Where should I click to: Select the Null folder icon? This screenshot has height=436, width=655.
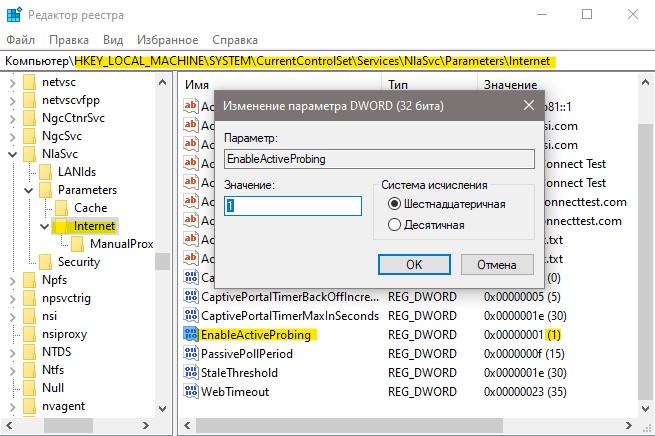pos(30,388)
